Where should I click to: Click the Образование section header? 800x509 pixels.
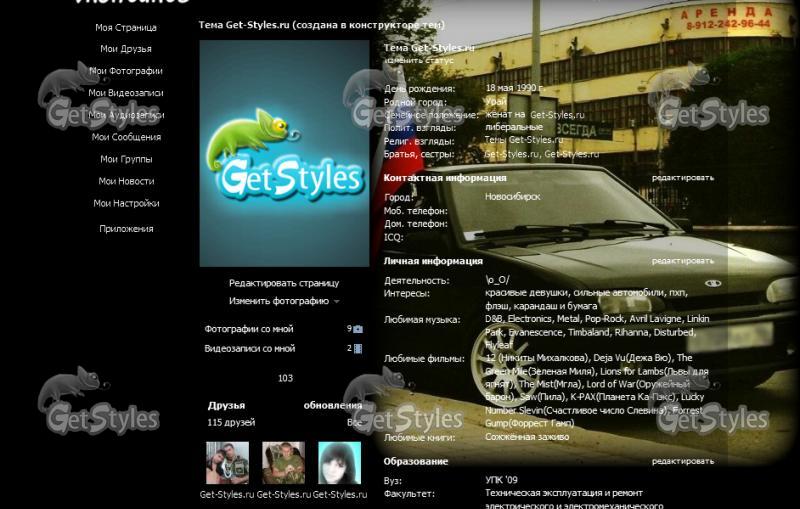pos(416,462)
